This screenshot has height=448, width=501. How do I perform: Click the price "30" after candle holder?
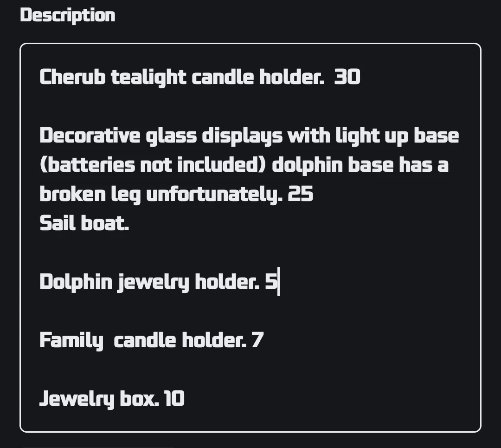tap(347, 77)
